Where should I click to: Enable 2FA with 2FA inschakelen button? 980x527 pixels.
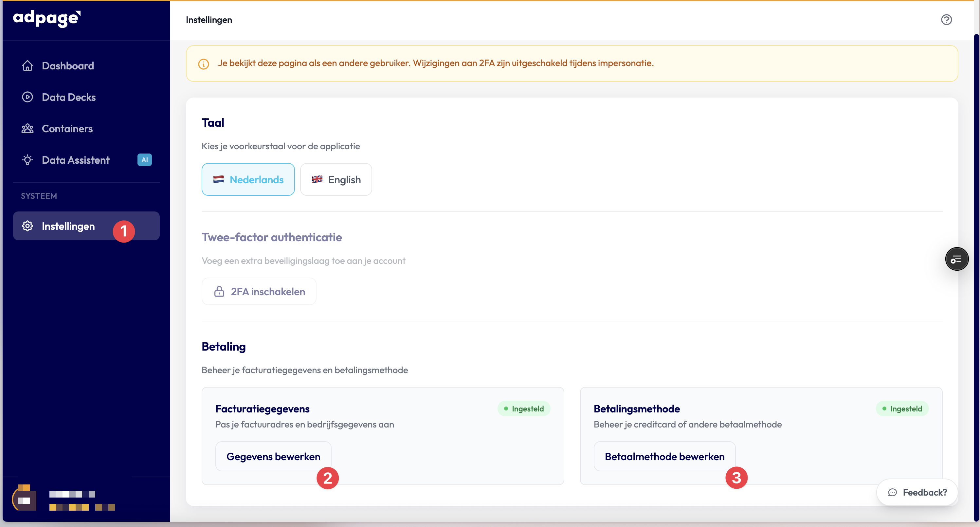pos(259,291)
